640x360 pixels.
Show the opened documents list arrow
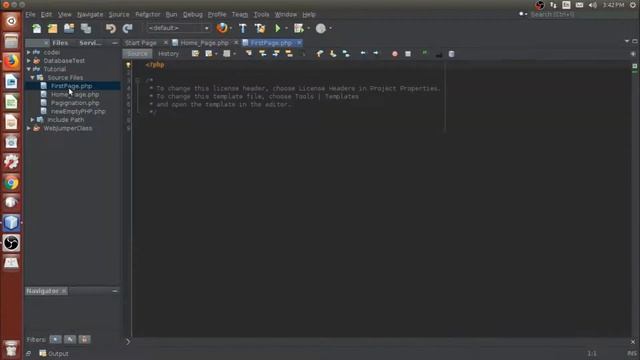(627, 41)
